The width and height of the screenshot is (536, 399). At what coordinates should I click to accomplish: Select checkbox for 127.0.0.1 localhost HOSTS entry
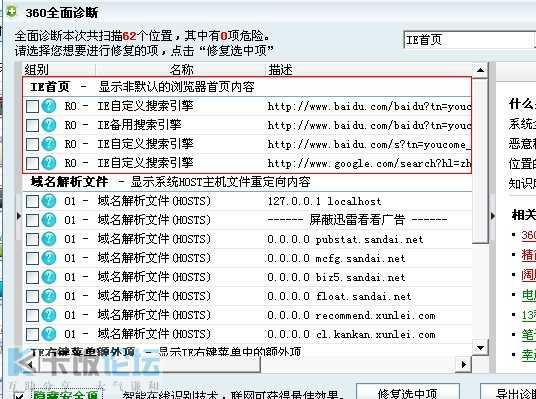point(32,201)
